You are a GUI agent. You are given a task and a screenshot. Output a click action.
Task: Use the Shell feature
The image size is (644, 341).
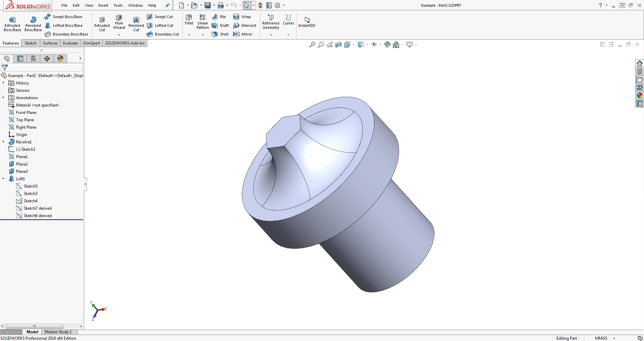tap(220, 34)
